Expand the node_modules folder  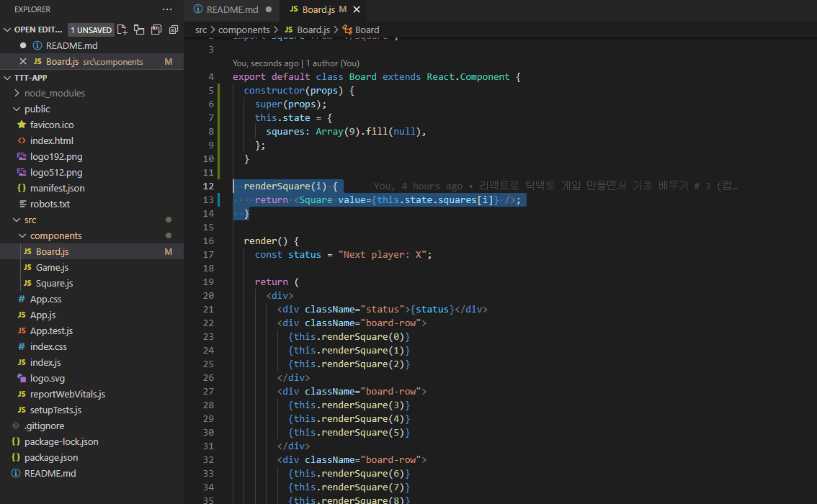pos(17,93)
